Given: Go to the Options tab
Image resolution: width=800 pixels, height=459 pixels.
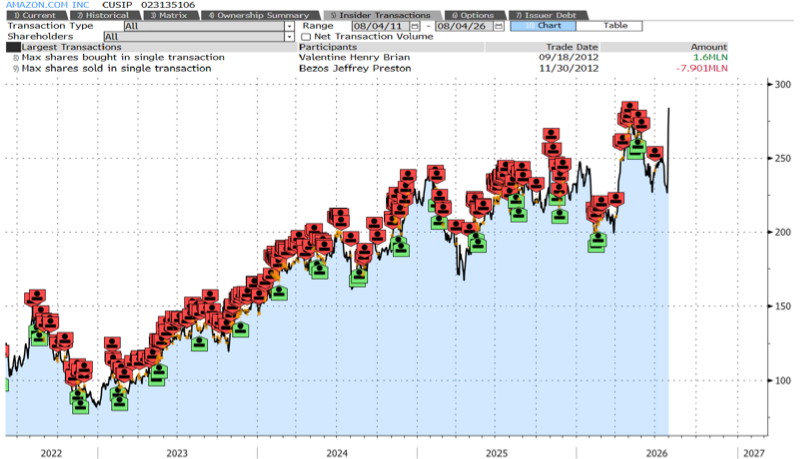Looking at the screenshot, I should (x=474, y=15).
